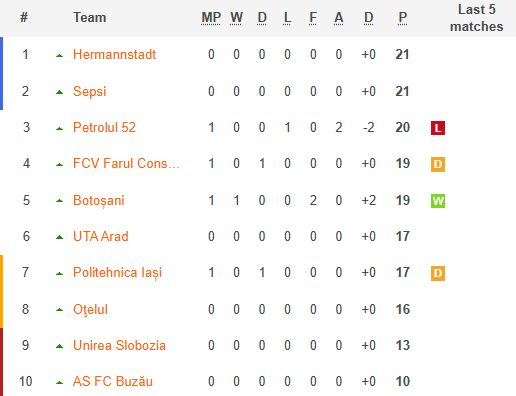Click the F goals-for column header
The image size is (516, 396).
click(x=313, y=18)
